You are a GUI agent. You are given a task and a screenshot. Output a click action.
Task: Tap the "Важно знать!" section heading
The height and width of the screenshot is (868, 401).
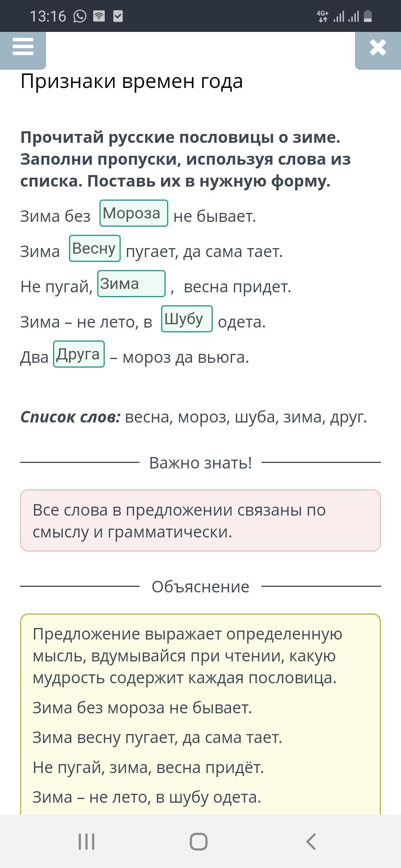(200, 463)
